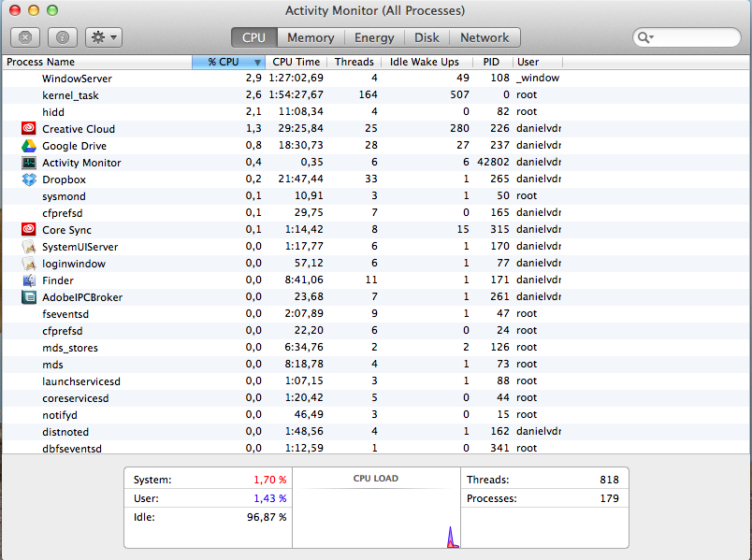This screenshot has height=560, width=752.
Task: Sort by the User column
Action: pyautogui.click(x=538, y=62)
